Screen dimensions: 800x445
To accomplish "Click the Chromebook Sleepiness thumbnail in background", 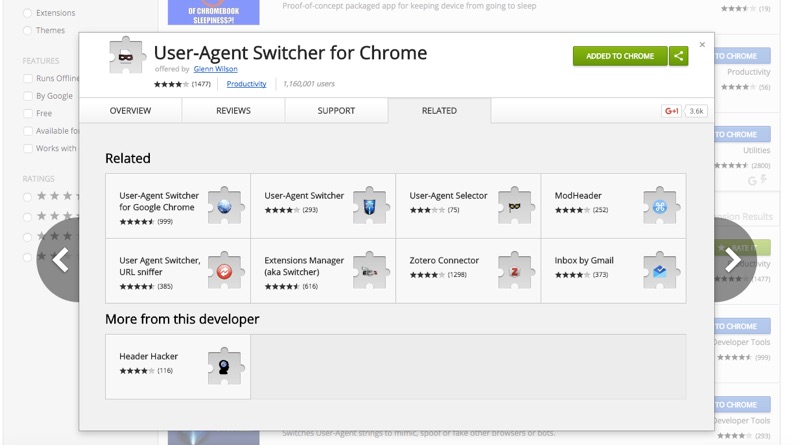I will point(213,12).
